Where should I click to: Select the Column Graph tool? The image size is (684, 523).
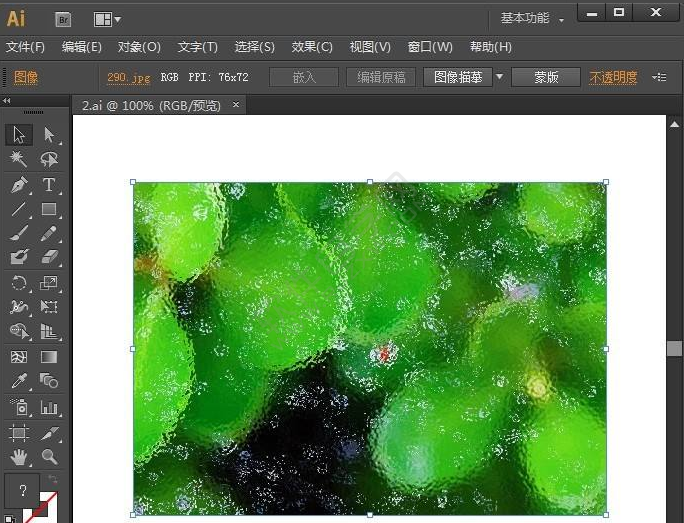coord(49,407)
